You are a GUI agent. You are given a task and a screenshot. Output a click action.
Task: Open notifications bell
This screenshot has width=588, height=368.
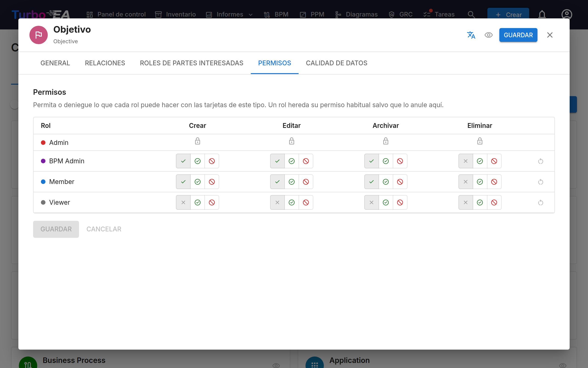click(542, 14)
